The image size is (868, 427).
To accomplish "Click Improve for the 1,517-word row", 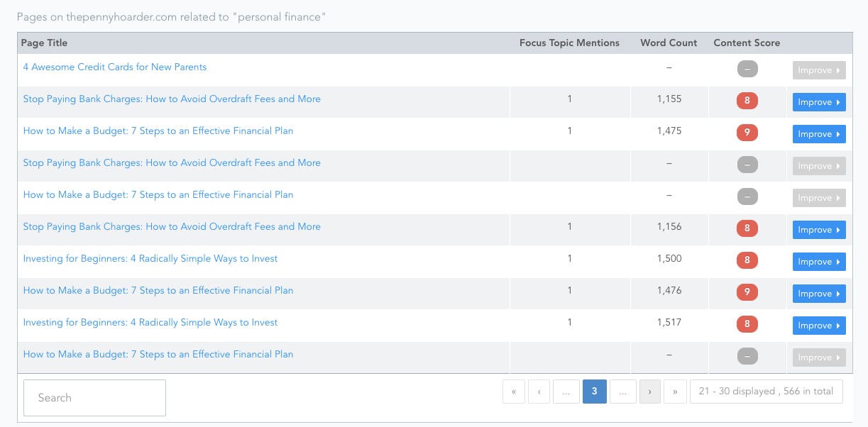I will 819,326.
